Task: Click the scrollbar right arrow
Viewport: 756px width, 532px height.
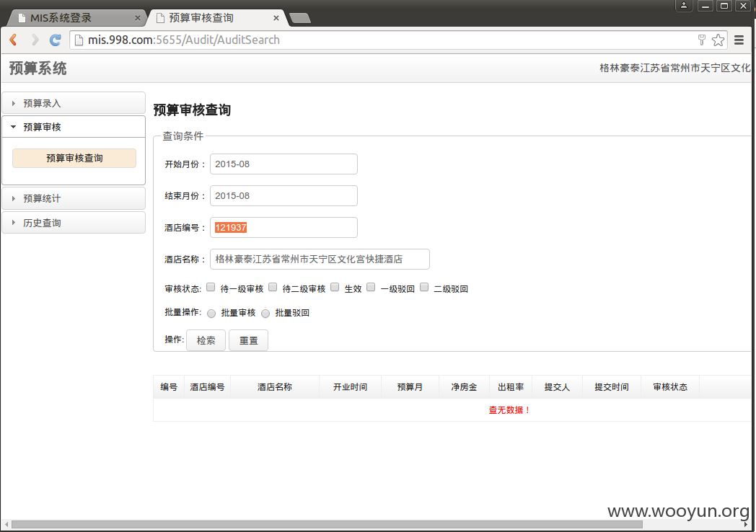Action: pyautogui.click(x=746, y=524)
